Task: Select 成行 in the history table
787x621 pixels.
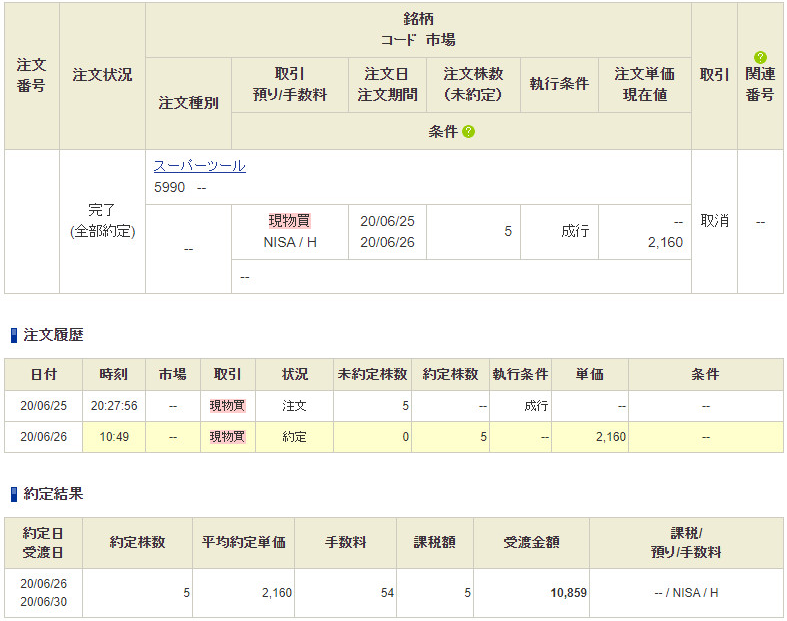Action: point(536,406)
